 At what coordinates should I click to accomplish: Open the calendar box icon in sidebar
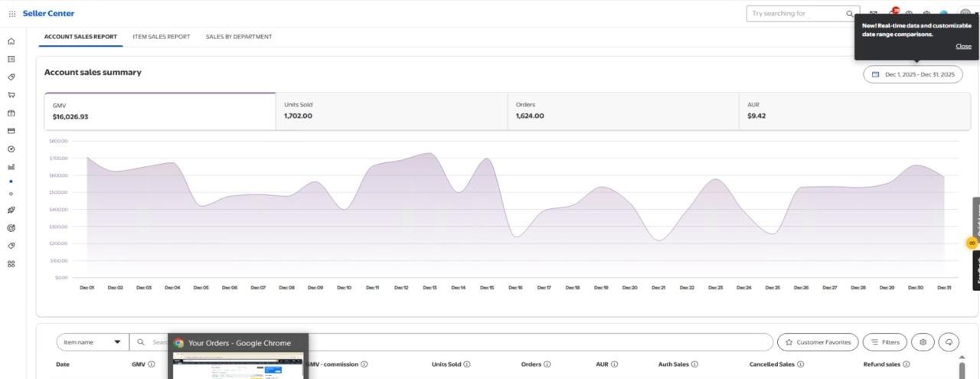pos(11,113)
